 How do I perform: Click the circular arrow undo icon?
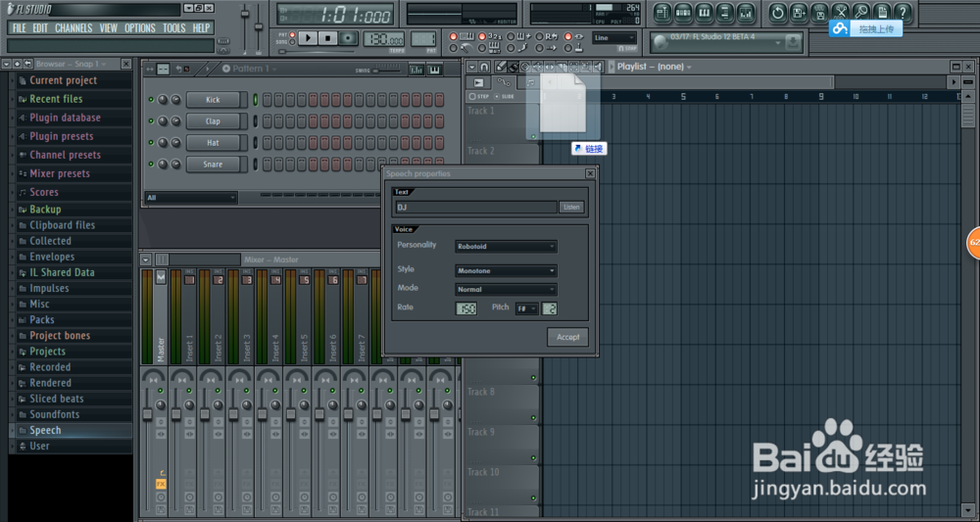(777, 11)
